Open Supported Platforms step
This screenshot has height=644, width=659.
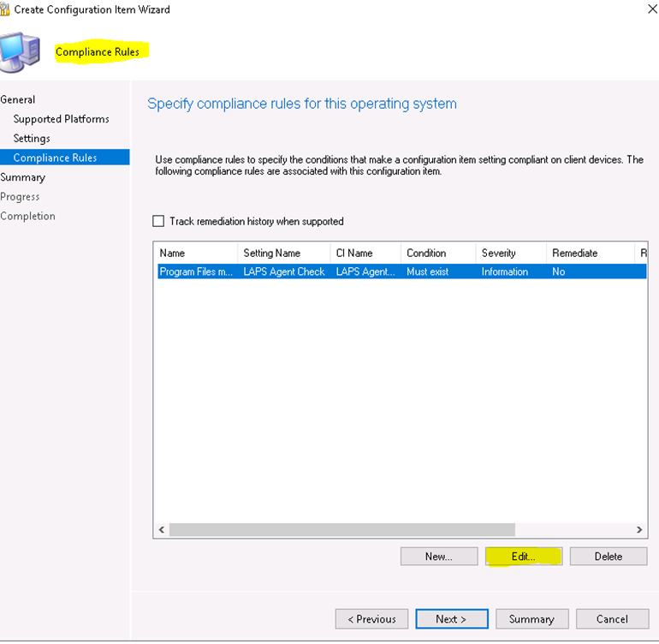point(61,119)
